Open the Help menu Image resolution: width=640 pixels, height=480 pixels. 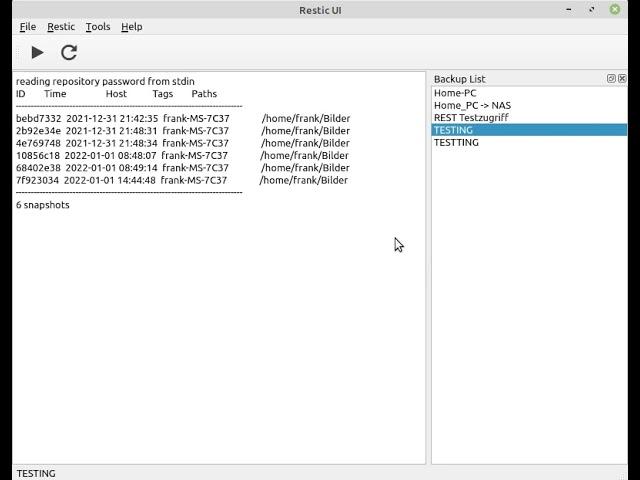(x=132, y=27)
